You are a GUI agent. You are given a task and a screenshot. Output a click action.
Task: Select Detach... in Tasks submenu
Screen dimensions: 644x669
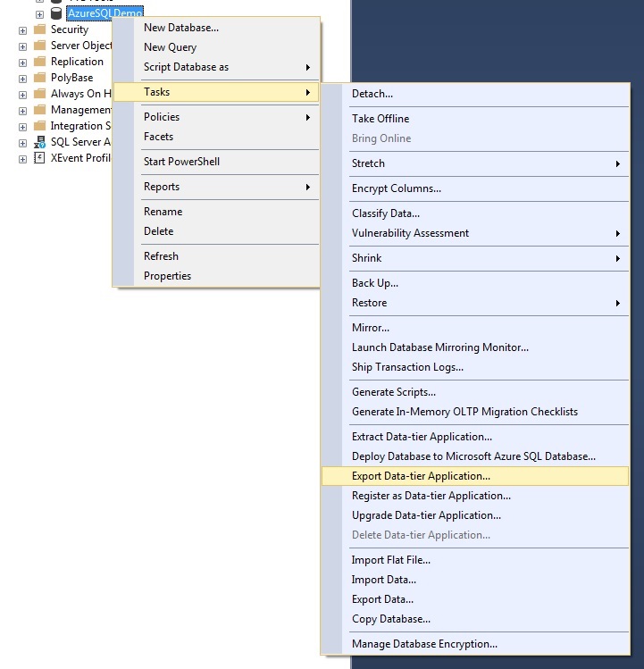(475, 94)
